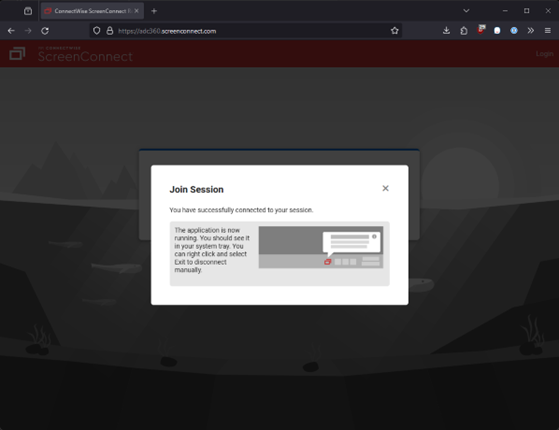Click the padlock site info icon
The height and width of the screenshot is (430, 559).
coord(110,31)
